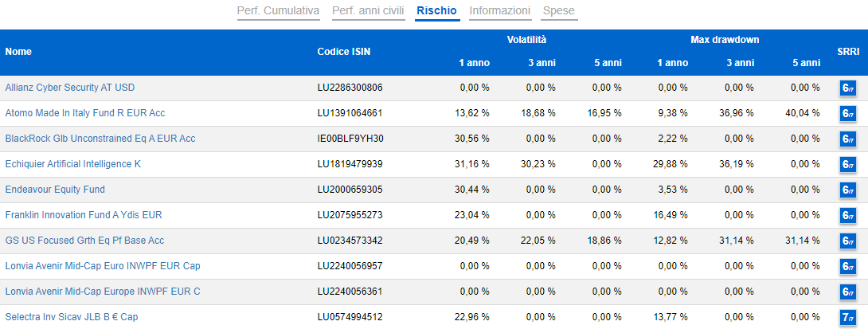Click ISIN code LU1391064661
The height and width of the screenshot is (329, 868).
pyautogui.click(x=350, y=113)
